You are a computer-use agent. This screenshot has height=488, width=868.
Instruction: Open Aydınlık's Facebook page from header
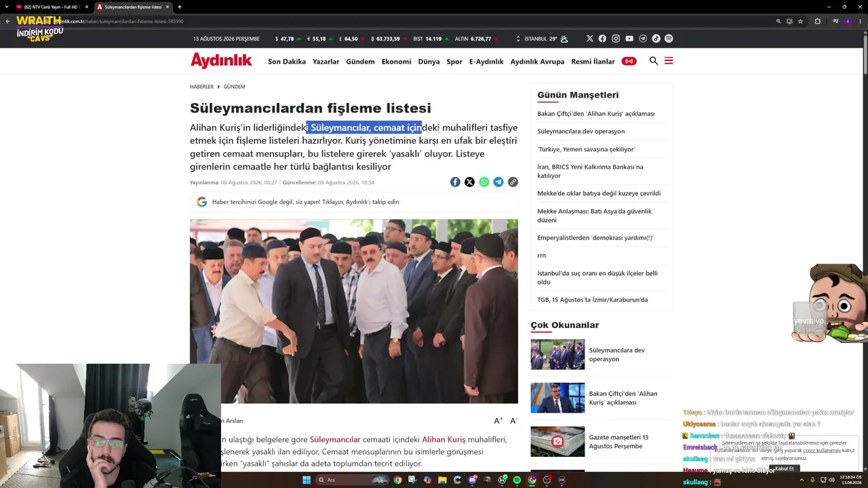pos(602,39)
